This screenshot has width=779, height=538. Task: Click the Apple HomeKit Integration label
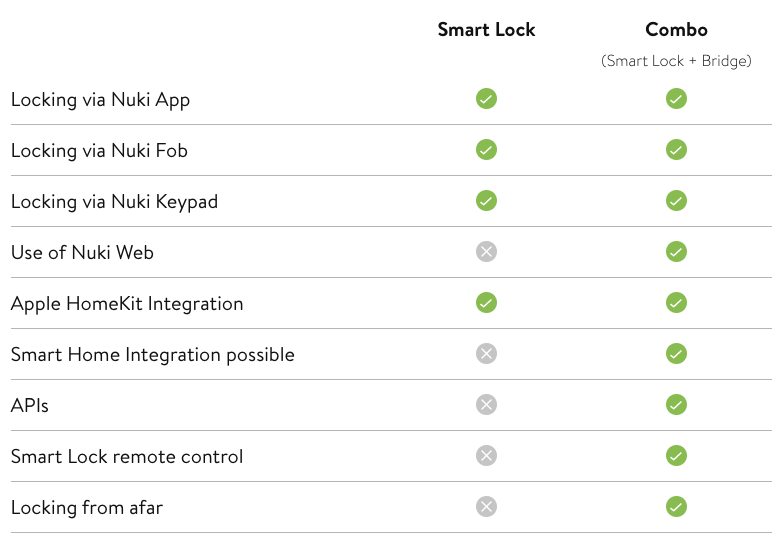pyautogui.click(x=127, y=304)
